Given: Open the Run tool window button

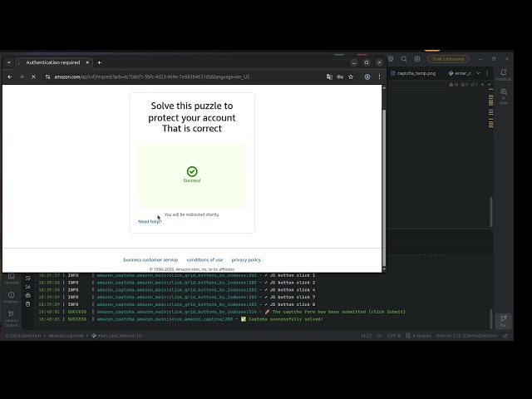Looking at the screenshot, I should 504,321.
